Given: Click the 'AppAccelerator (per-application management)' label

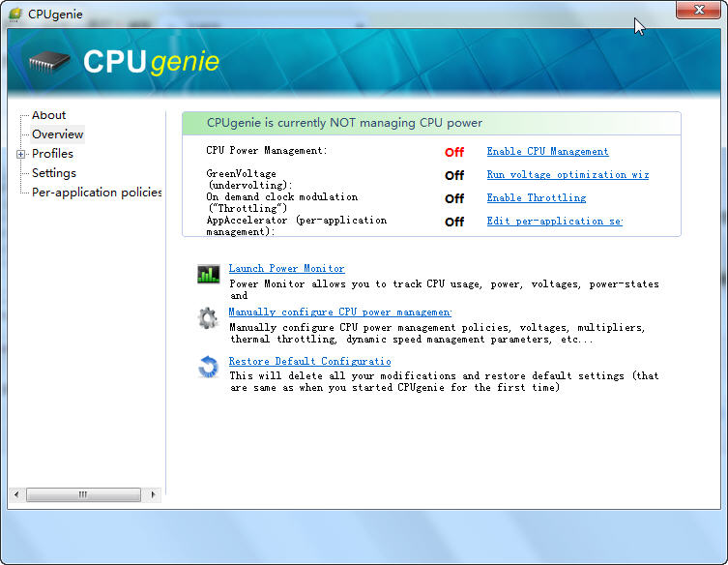Looking at the screenshot, I should [x=296, y=225].
